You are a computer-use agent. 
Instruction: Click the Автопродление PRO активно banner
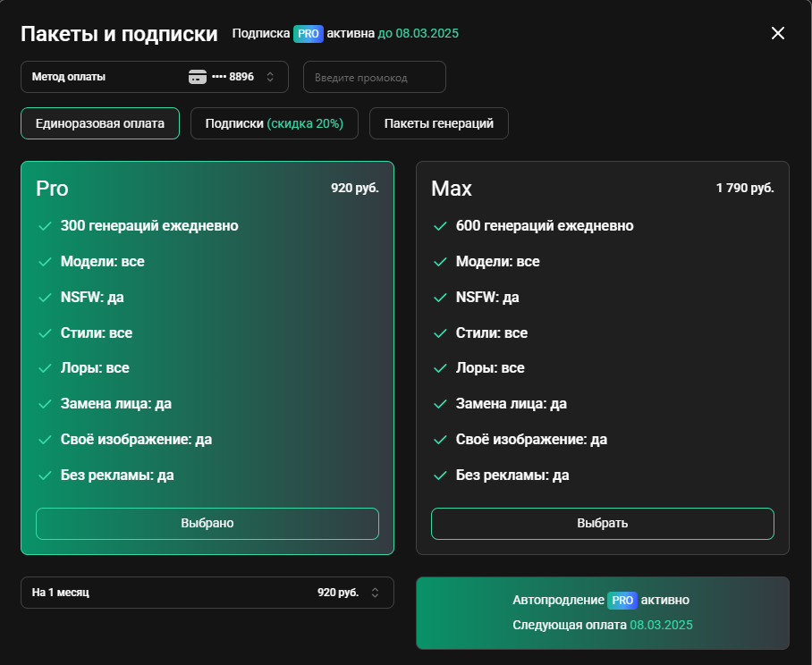[x=602, y=613]
